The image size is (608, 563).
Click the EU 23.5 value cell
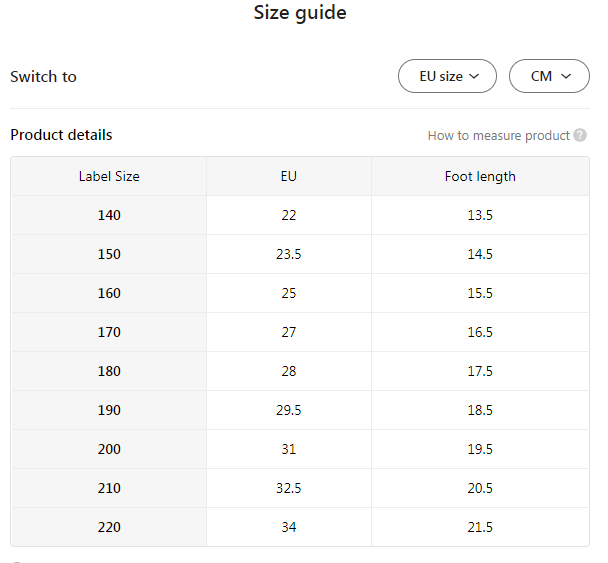(x=288, y=254)
